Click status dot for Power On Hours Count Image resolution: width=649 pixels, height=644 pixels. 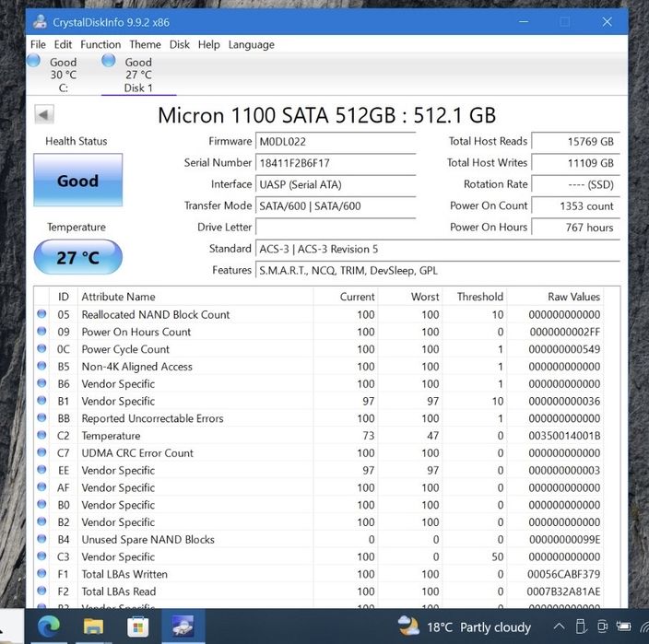pos(41,332)
